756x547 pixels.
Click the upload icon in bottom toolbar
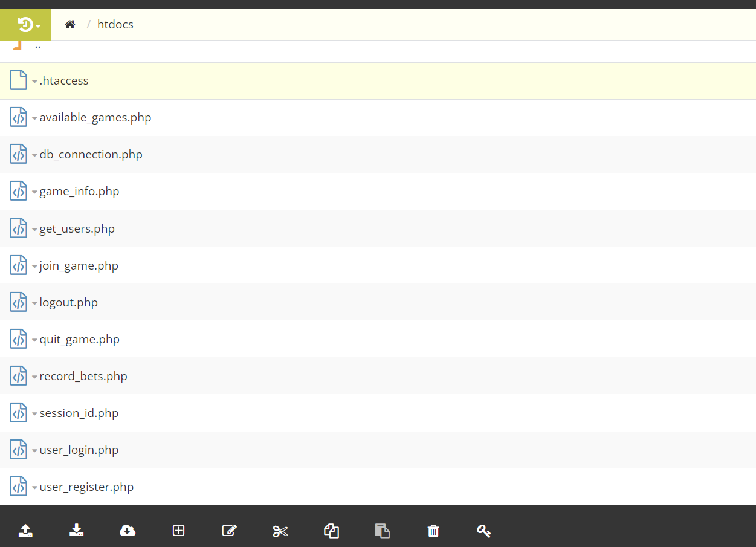25,531
